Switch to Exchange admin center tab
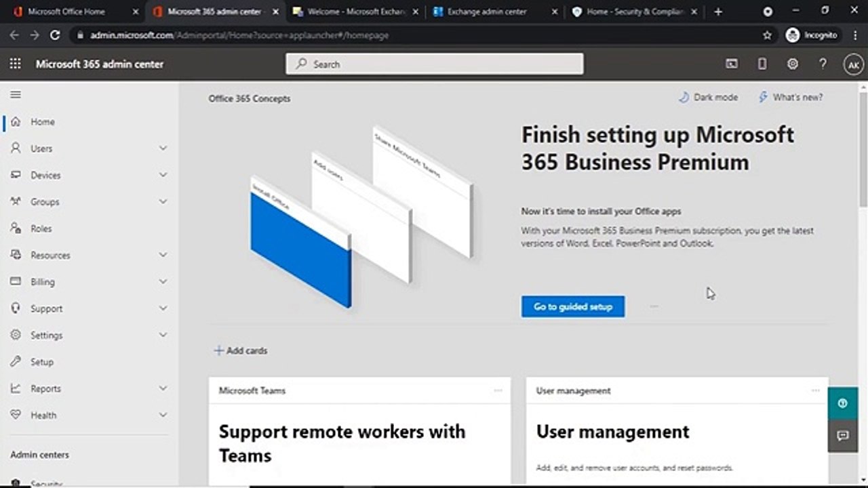This screenshot has height=488, width=868. pos(494,12)
